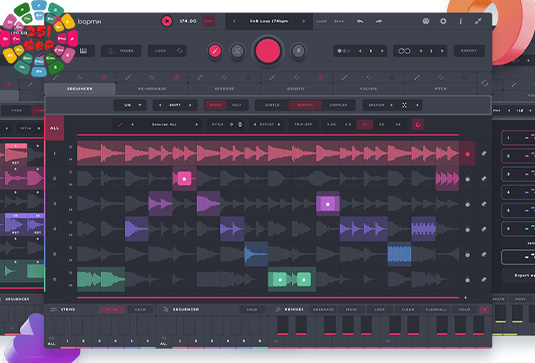Toggle power icon above Sequencer tab
Screen dimensions: 535x363
click(104, 78)
